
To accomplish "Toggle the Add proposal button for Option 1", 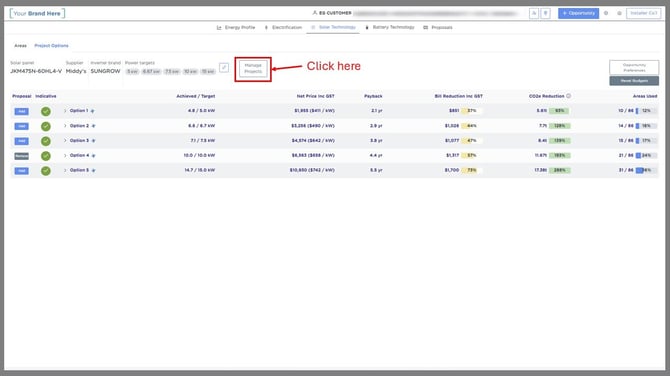I will pos(21,112).
